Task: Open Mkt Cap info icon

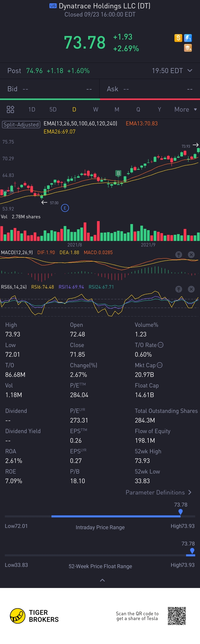Action: (160, 365)
